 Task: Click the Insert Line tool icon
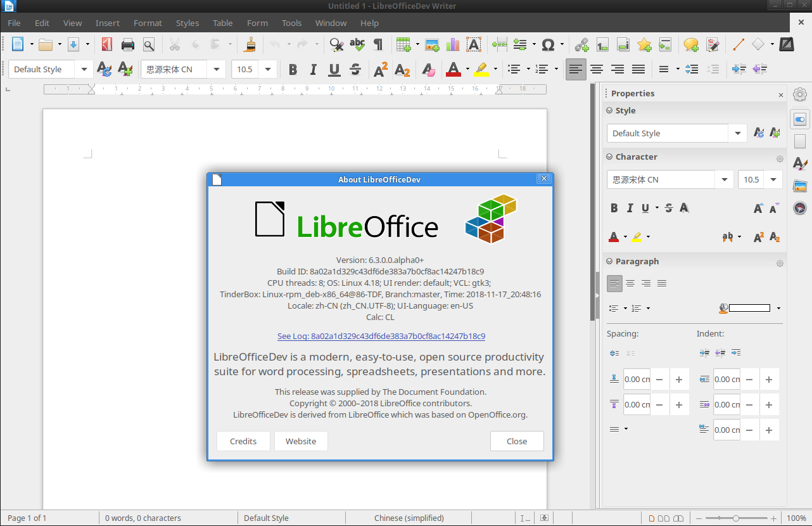pyautogui.click(x=738, y=44)
